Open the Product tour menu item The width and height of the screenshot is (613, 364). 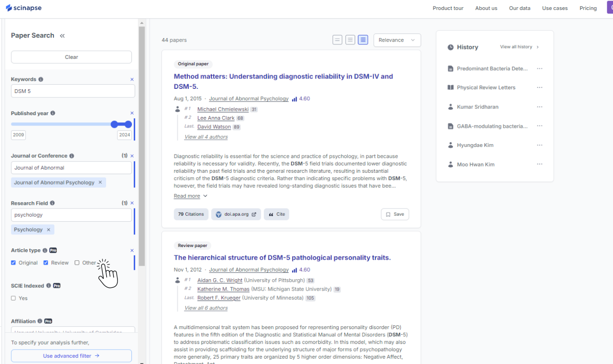click(x=448, y=8)
